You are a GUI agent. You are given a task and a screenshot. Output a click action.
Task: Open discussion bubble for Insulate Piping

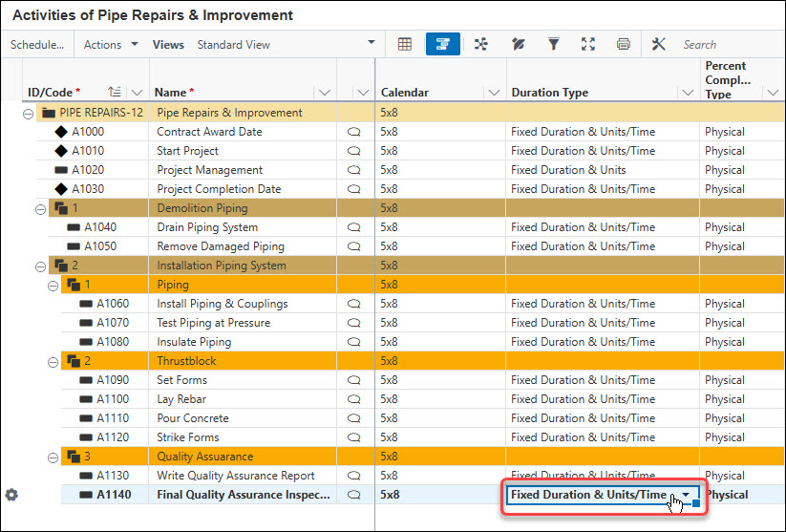point(354,342)
